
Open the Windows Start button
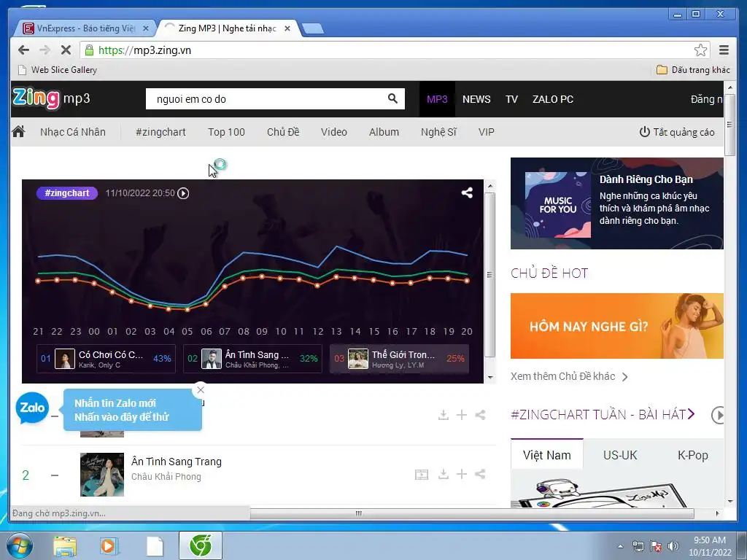[19, 545]
